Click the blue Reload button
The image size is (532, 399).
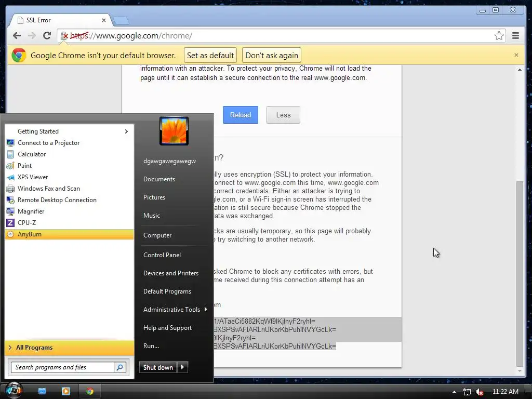pos(241,115)
